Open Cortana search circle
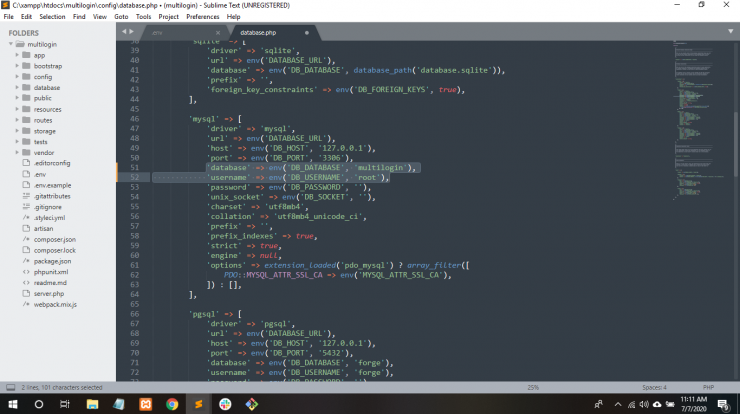The image size is (740, 414). point(39,405)
